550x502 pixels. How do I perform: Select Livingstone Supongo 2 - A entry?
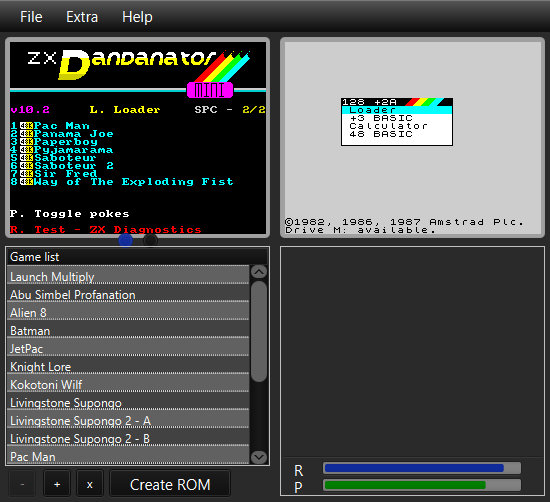(x=128, y=419)
